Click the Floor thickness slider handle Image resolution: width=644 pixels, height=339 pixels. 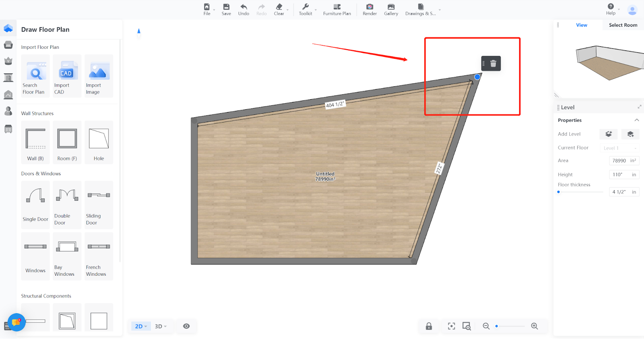pyautogui.click(x=559, y=192)
